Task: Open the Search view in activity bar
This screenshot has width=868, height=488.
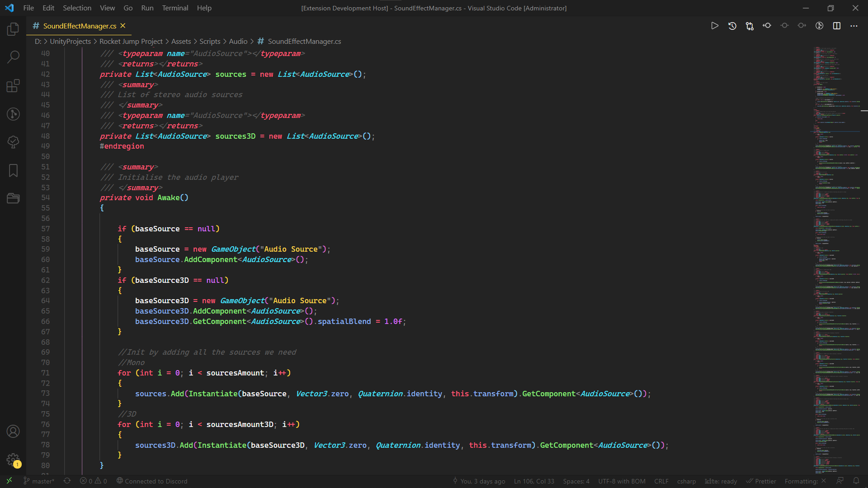Action: coord(13,57)
